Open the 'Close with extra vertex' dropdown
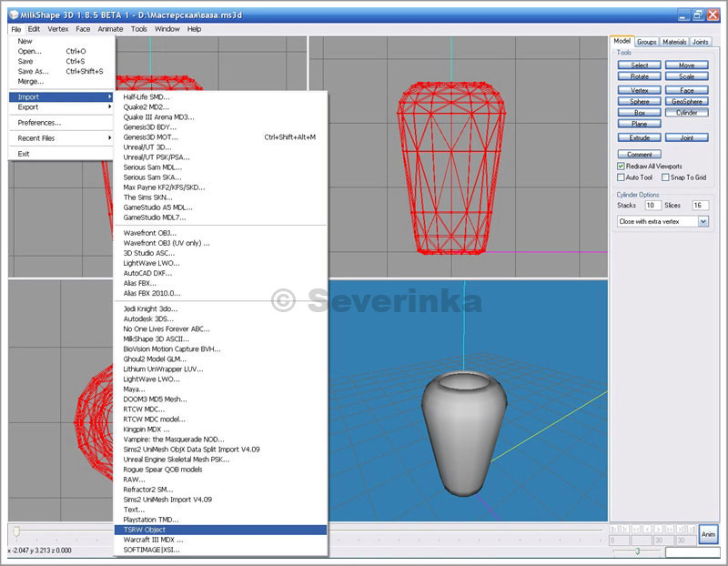Image resolution: width=728 pixels, height=566 pixels. click(703, 221)
